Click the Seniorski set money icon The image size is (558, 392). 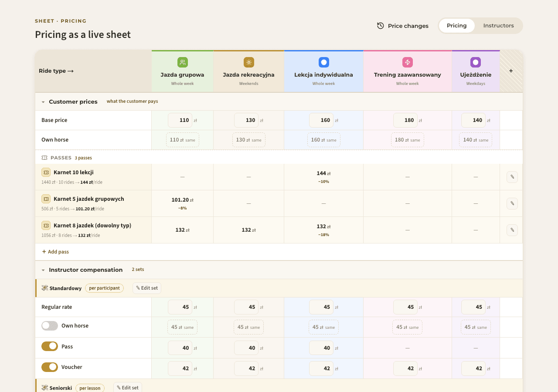tap(45, 388)
